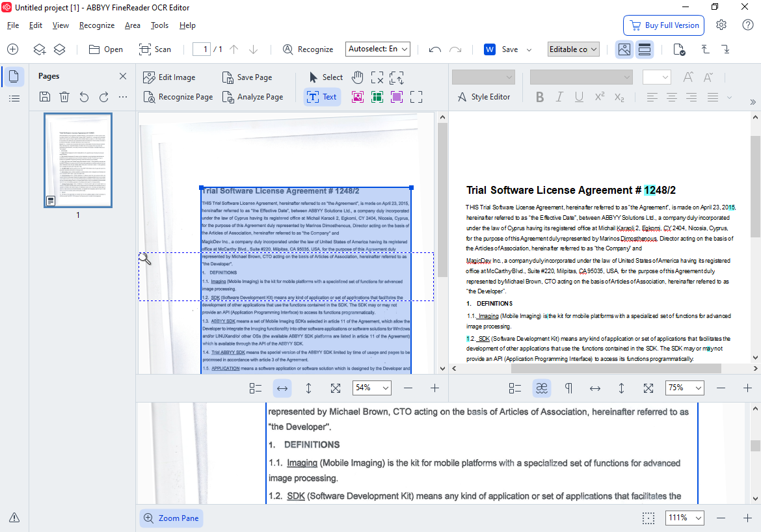Open the Area menu

click(x=133, y=25)
